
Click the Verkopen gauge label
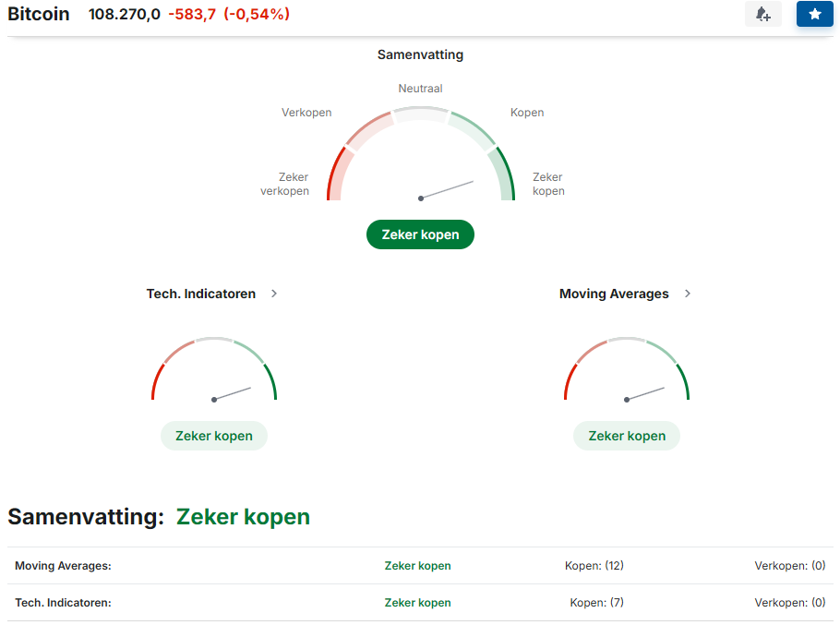coord(307,113)
